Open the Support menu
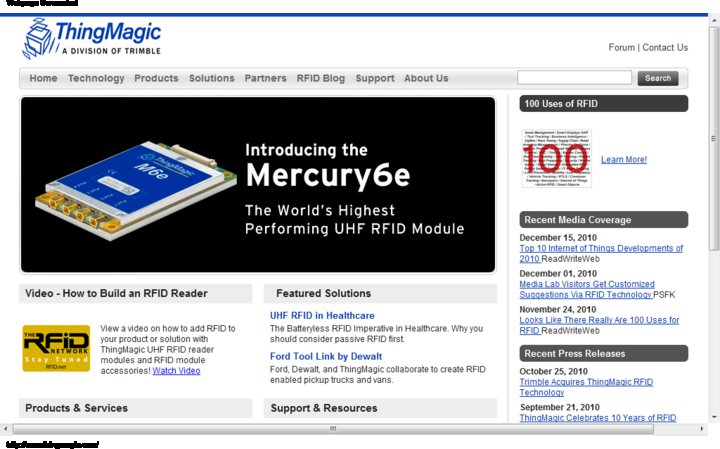The image size is (720, 449). (x=375, y=78)
